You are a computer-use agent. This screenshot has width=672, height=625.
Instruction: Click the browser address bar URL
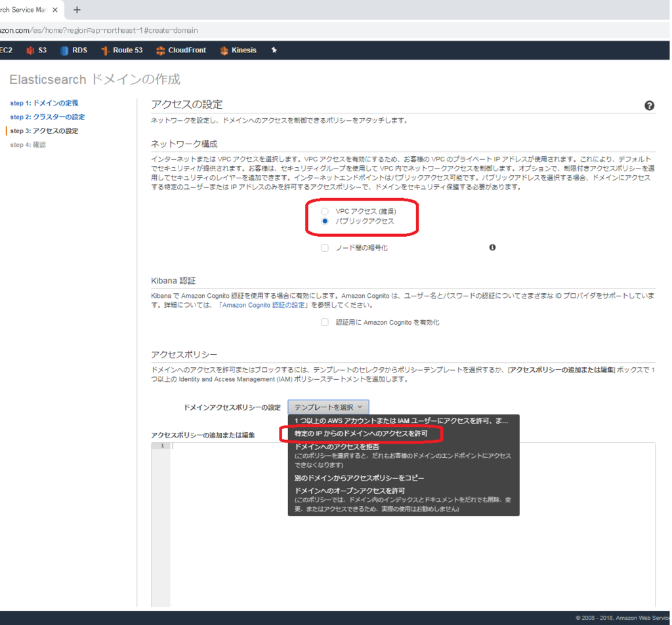click(99, 30)
